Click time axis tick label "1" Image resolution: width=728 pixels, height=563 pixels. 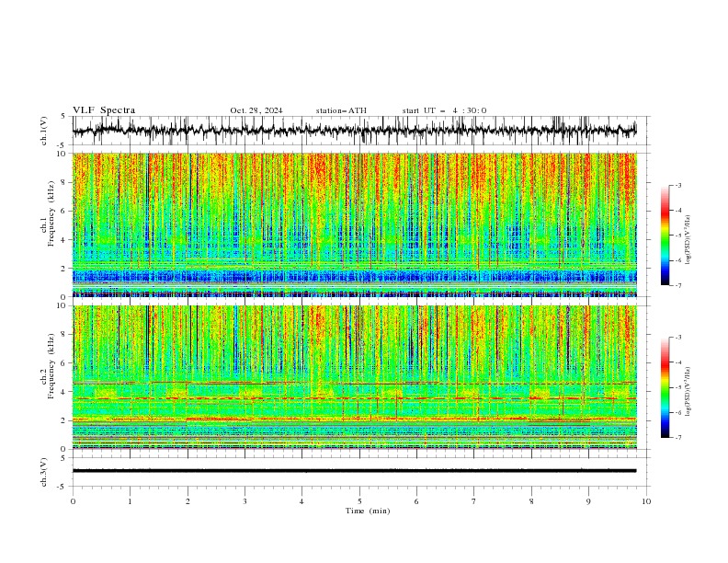(130, 501)
